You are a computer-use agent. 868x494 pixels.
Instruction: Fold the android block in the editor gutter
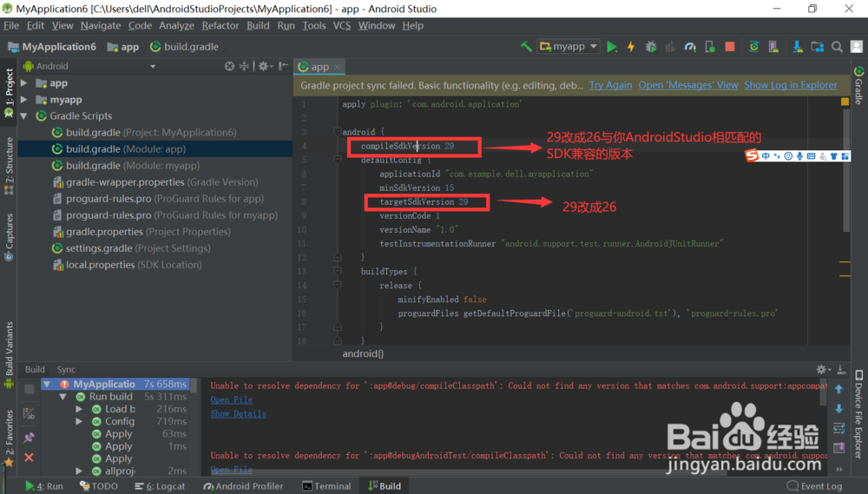click(337, 132)
